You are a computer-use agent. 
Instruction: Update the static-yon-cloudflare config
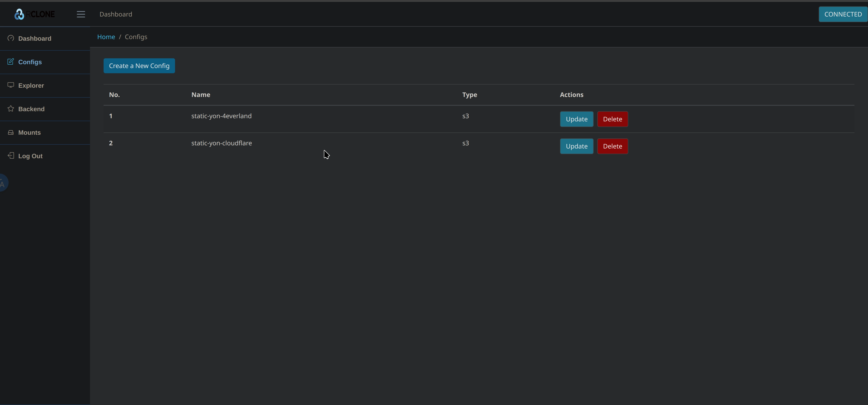(576, 146)
